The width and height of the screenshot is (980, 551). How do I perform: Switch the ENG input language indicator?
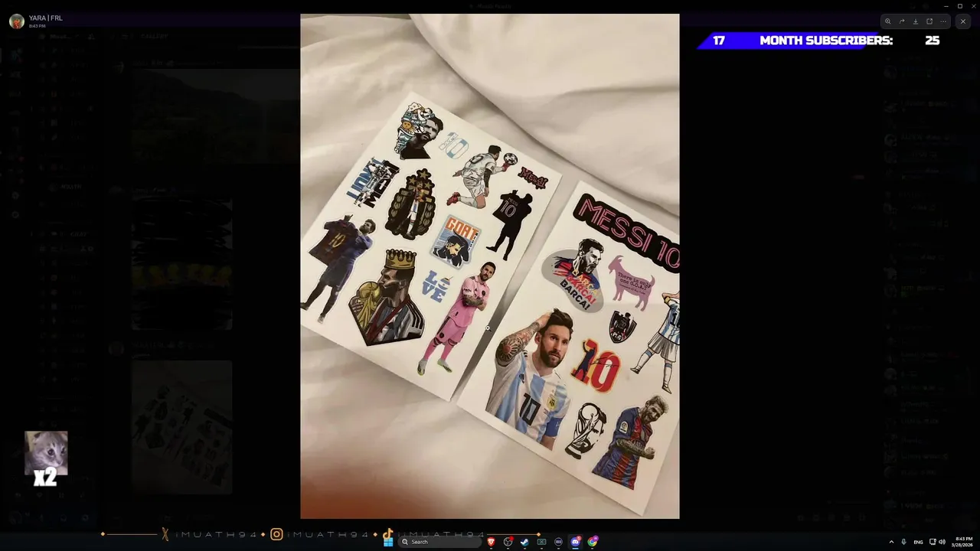[918, 542]
